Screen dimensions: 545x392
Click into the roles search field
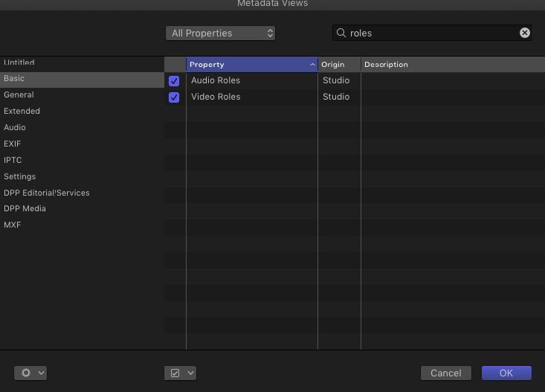432,33
